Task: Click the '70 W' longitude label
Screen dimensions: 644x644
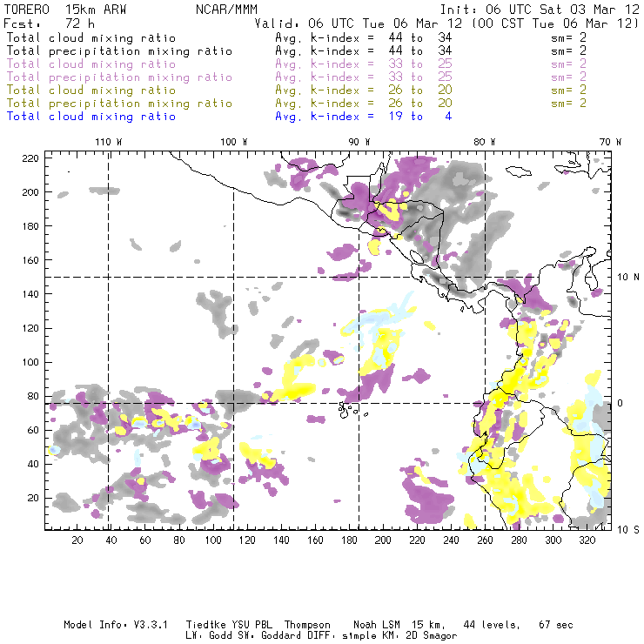Action: pos(610,142)
